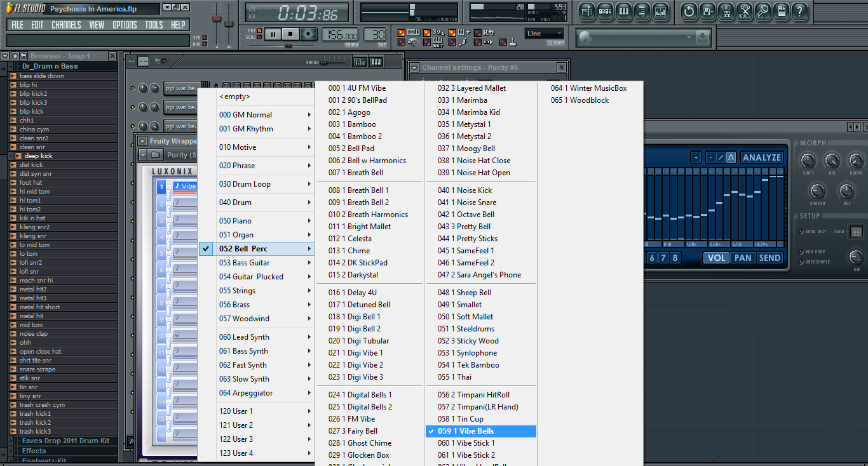868x466 pixels.
Task: Open the Playlist with its toolbar icon
Action: [x=587, y=11]
